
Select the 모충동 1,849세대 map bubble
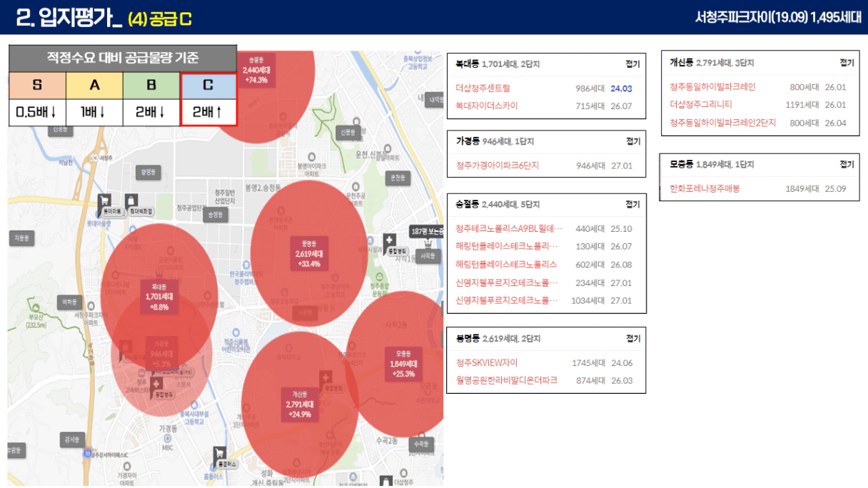tap(403, 364)
